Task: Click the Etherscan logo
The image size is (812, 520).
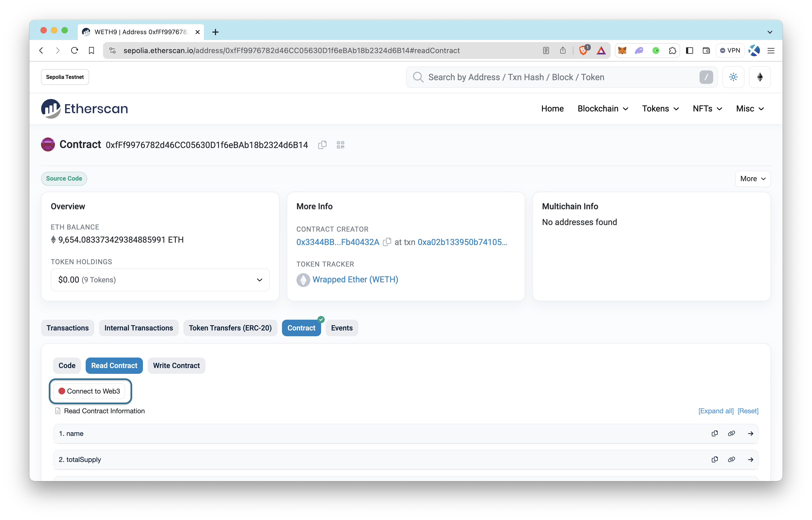Action: coord(84,109)
